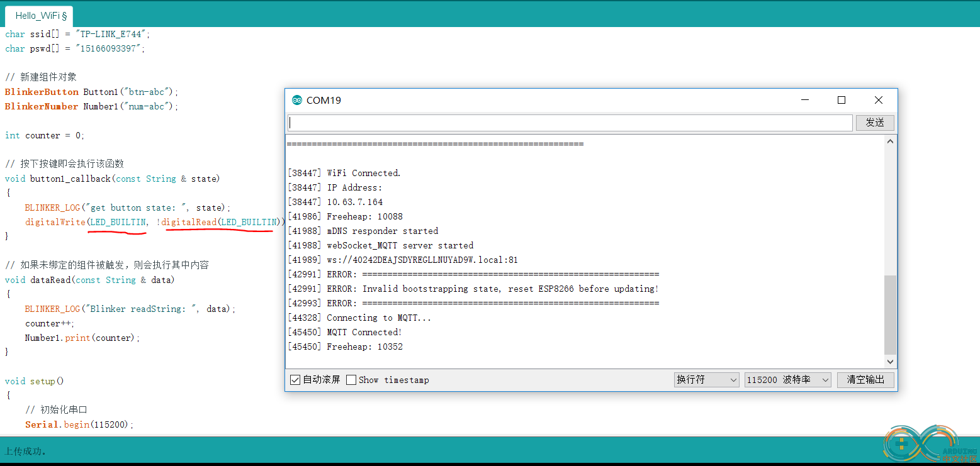The image size is (980, 466).
Task: Click the COM19 Arduino icon in title bar
Action: click(x=297, y=100)
